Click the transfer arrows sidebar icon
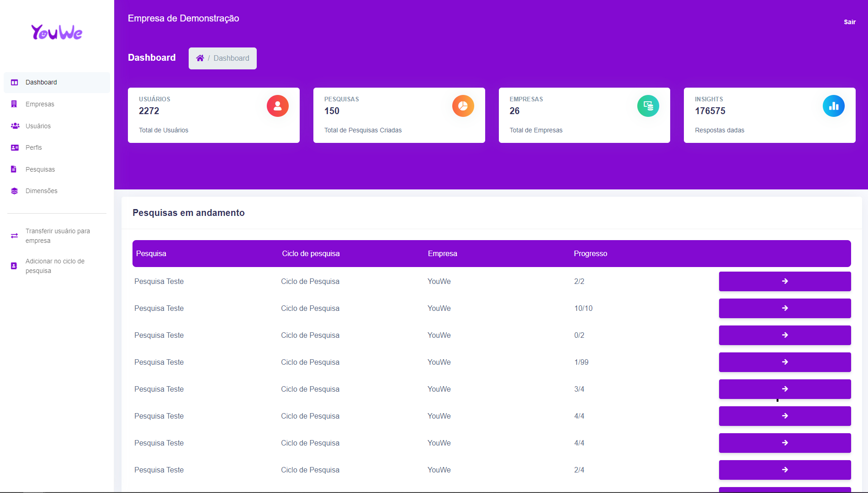The image size is (868, 493). pos(15,236)
